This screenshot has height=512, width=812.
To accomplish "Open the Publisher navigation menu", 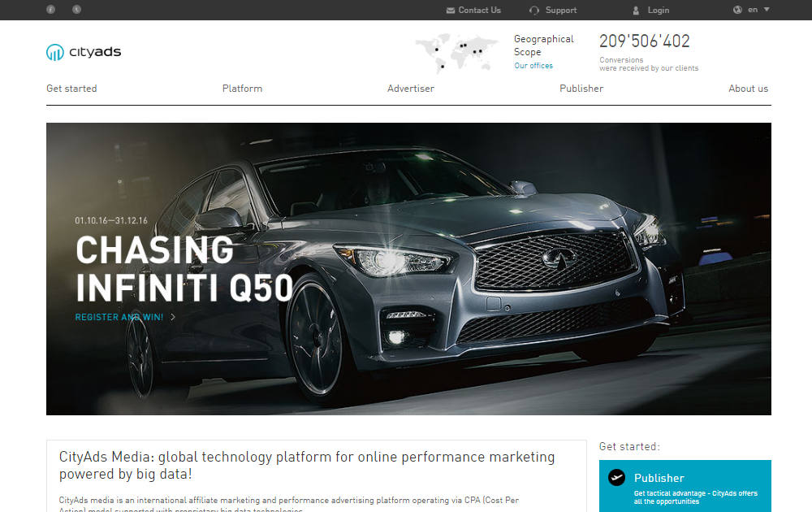I will click(581, 89).
